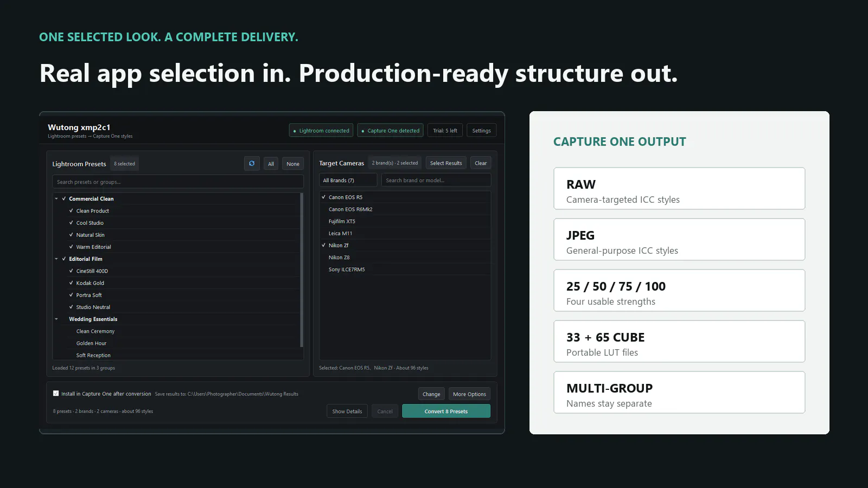Deselect the Natural Skin preset
868x488 pixels.
[71, 235]
